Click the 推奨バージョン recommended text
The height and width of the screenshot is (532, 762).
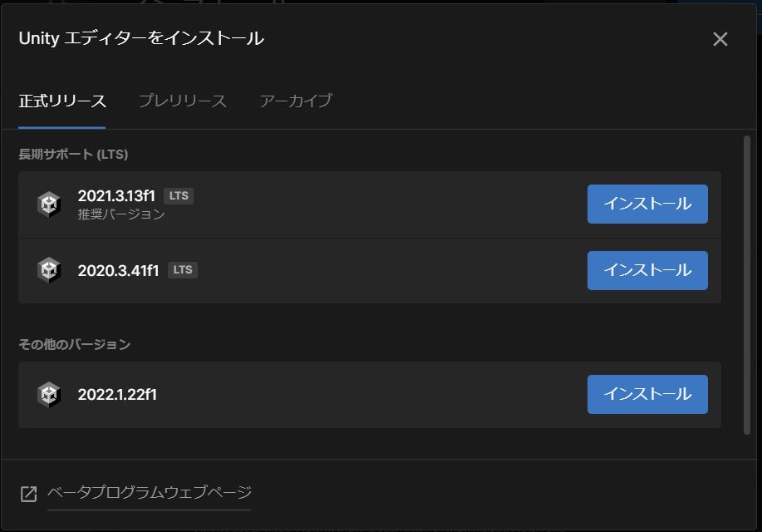(x=121, y=214)
